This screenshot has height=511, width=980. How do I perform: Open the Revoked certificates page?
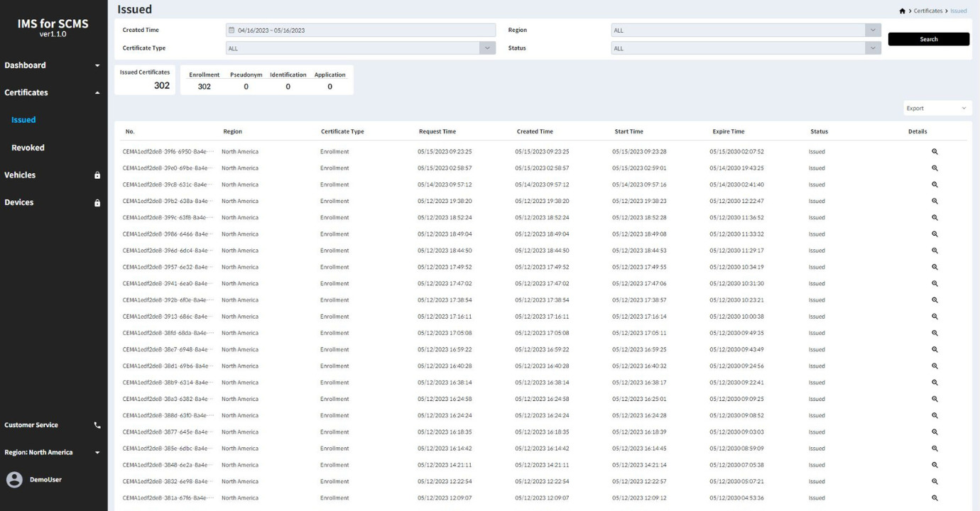pyautogui.click(x=28, y=147)
